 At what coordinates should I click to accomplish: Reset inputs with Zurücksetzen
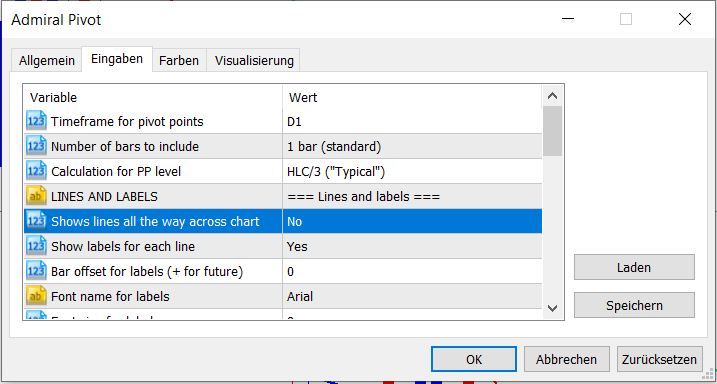(x=659, y=359)
